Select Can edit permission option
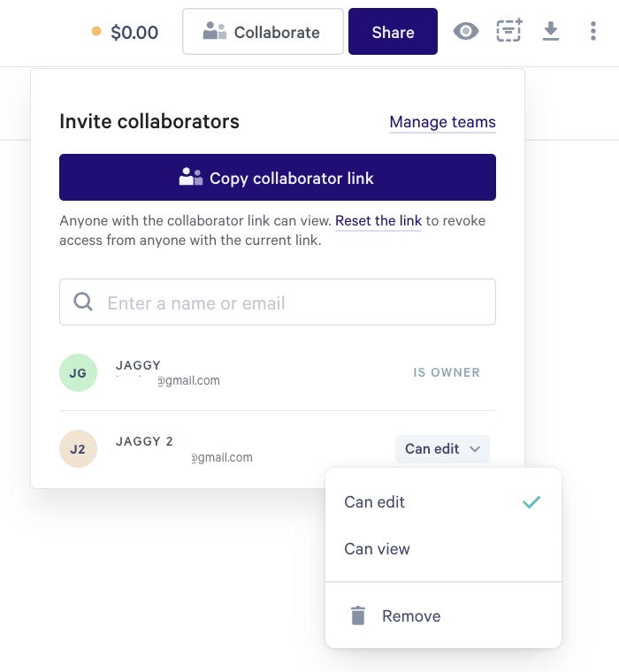The height and width of the screenshot is (672, 619). [x=443, y=502]
